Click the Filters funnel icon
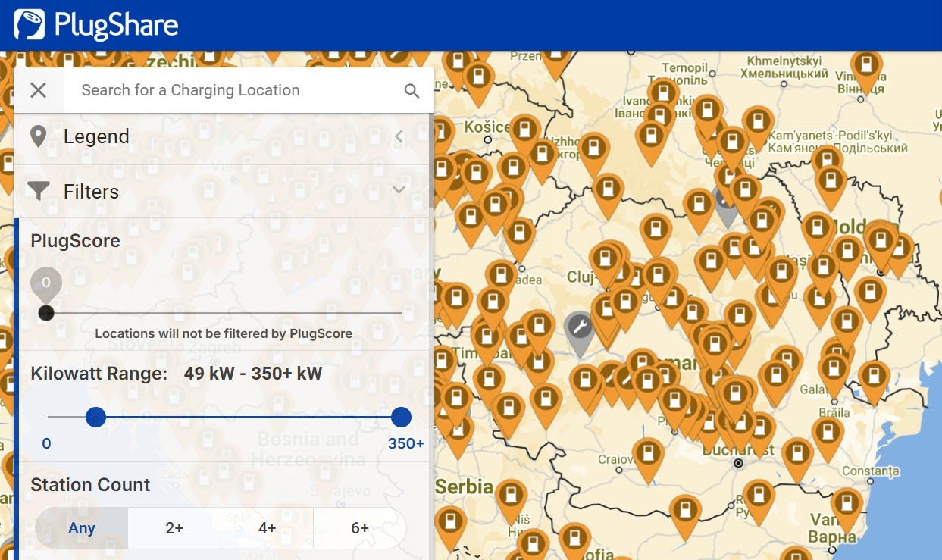 38,192
